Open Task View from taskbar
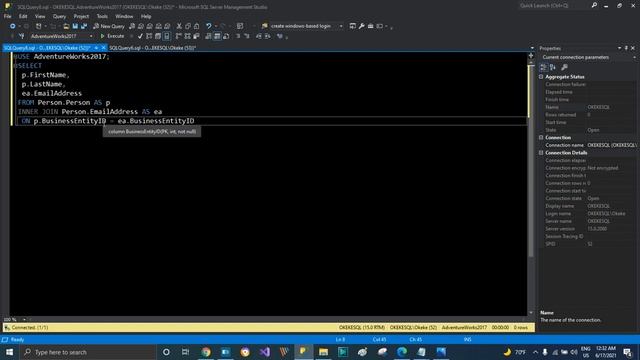The width and height of the screenshot is (640, 360). pos(185,352)
